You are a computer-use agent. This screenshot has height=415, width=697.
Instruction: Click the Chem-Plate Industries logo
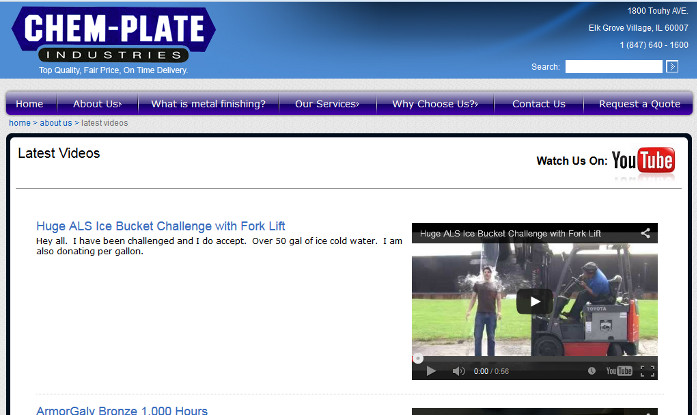(x=113, y=38)
